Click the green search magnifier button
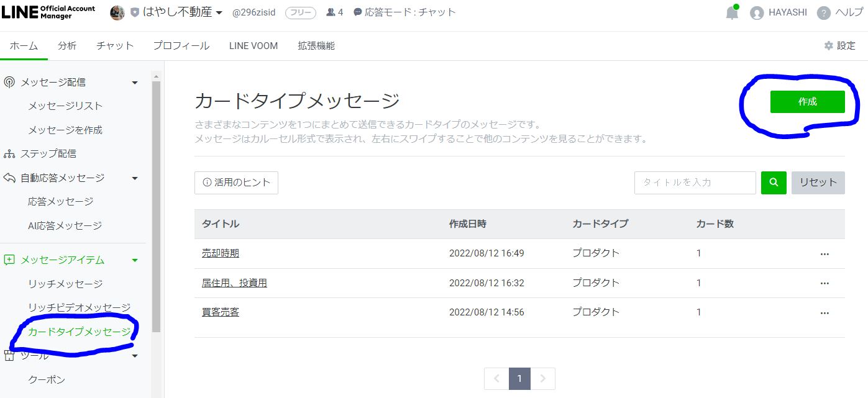This screenshot has height=398, width=868. [774, 183]
